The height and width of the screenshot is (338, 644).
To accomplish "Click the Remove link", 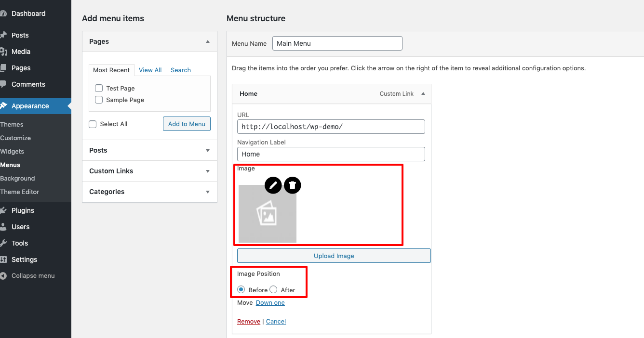I will (x=249, y=321).
